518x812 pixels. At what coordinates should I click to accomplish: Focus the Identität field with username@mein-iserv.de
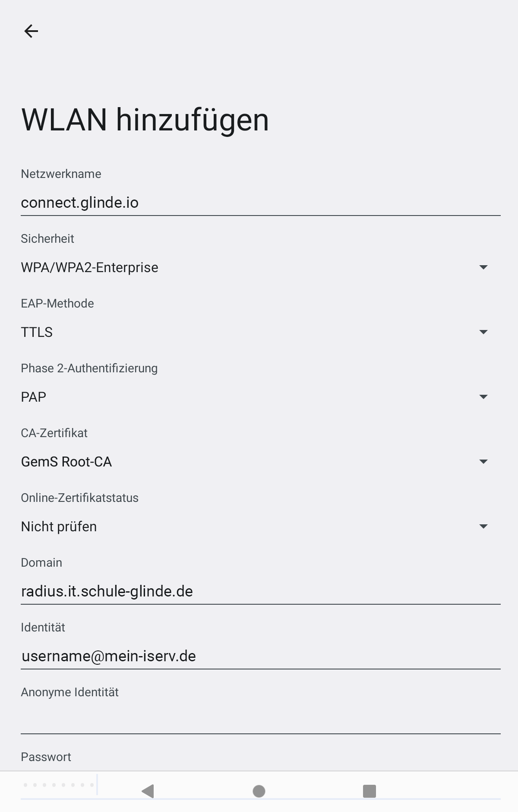point(259,656)
